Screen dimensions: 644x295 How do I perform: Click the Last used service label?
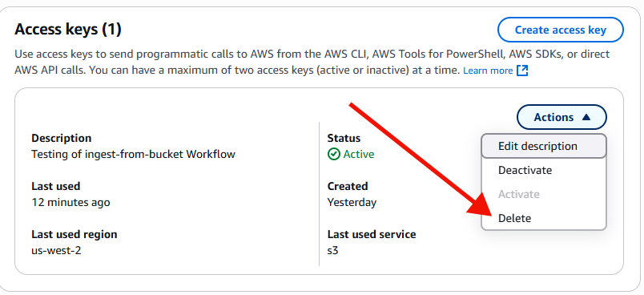372,234
